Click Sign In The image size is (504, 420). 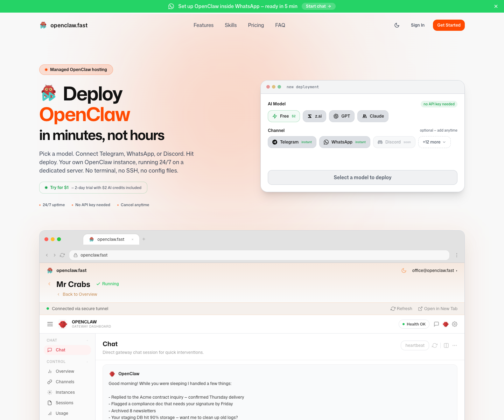[x=418, y=25]
